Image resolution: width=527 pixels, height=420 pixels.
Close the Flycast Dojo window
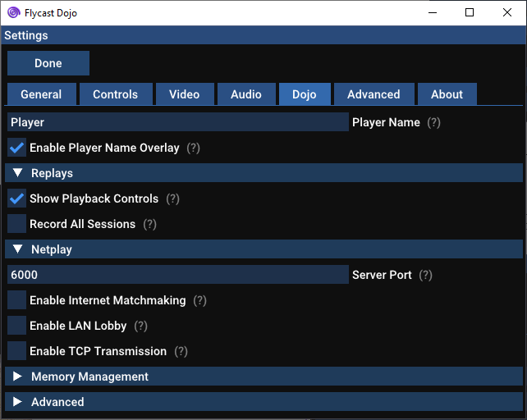(x=507, y=13)
